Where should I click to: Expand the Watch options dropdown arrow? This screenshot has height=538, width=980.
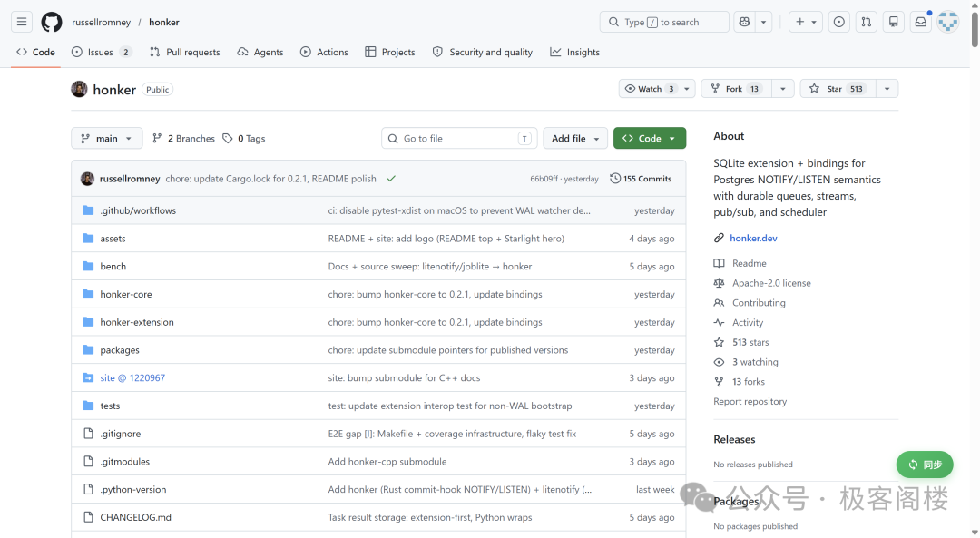[x=687, y=89]
